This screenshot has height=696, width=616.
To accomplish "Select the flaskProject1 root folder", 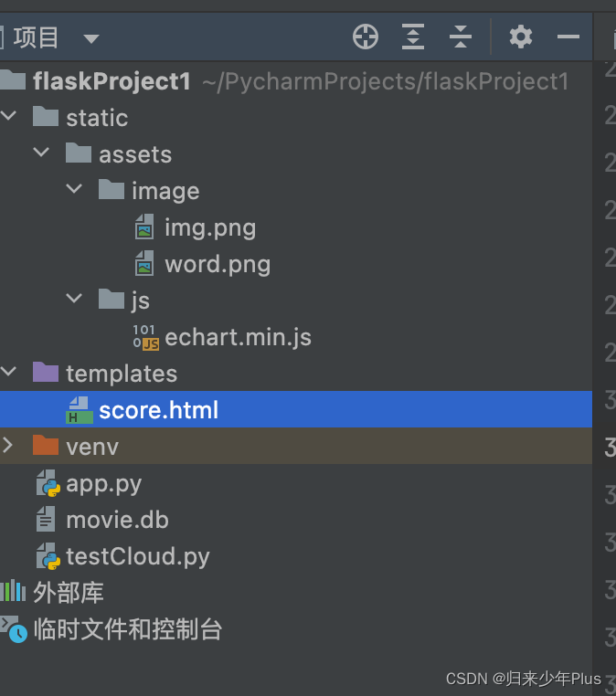I will (x=112, y=81).
